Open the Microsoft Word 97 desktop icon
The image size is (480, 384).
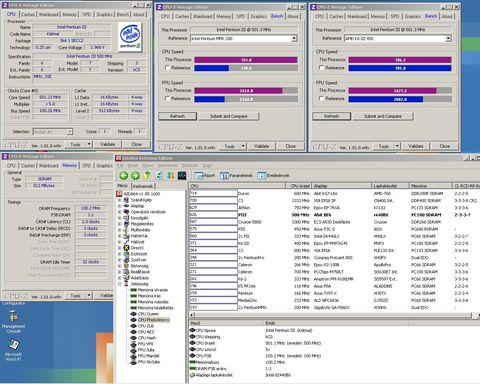coord(13,350)
